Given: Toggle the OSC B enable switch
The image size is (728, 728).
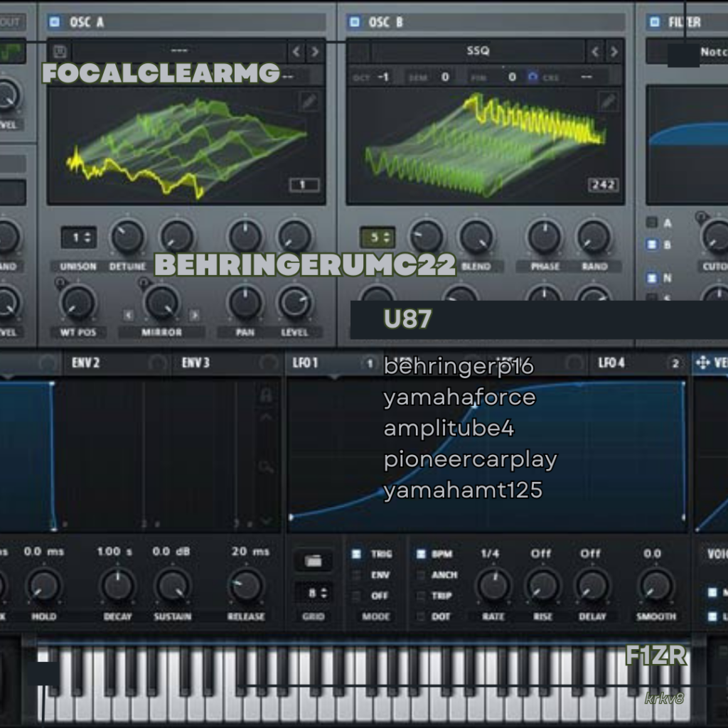Looking at the screenshot, I should tap(354, 22).
